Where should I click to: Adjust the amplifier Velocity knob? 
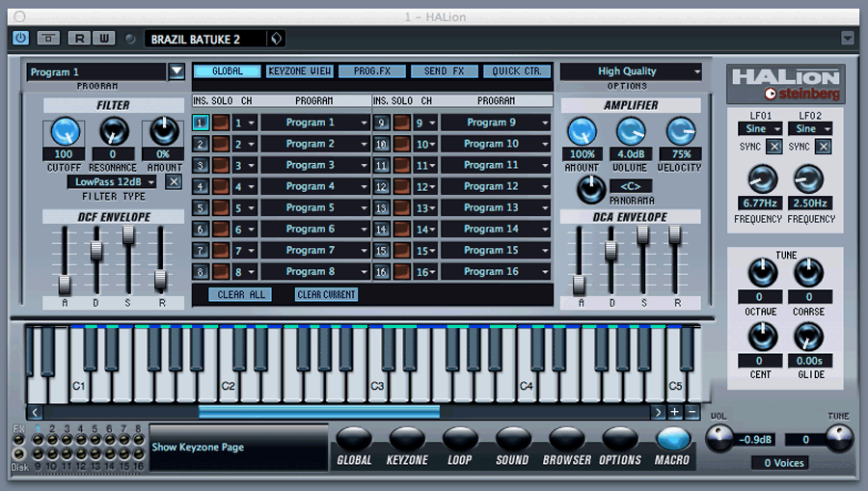pyautogui.click(x=680, y=131)
